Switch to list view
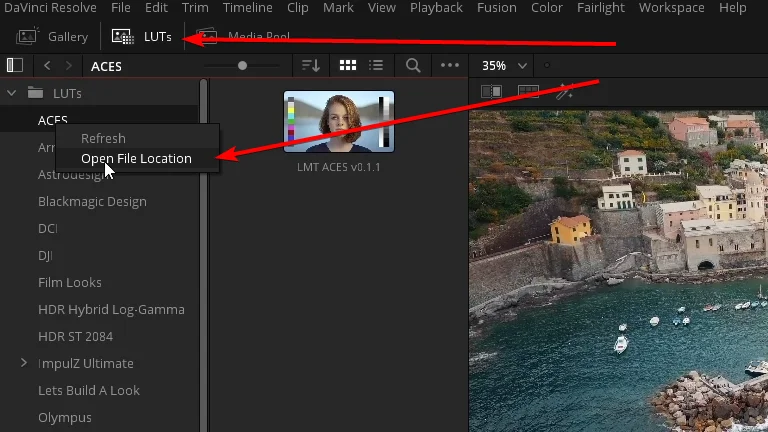Image resolution: width=768 pixels, height=432 pixels. point(376,65)
